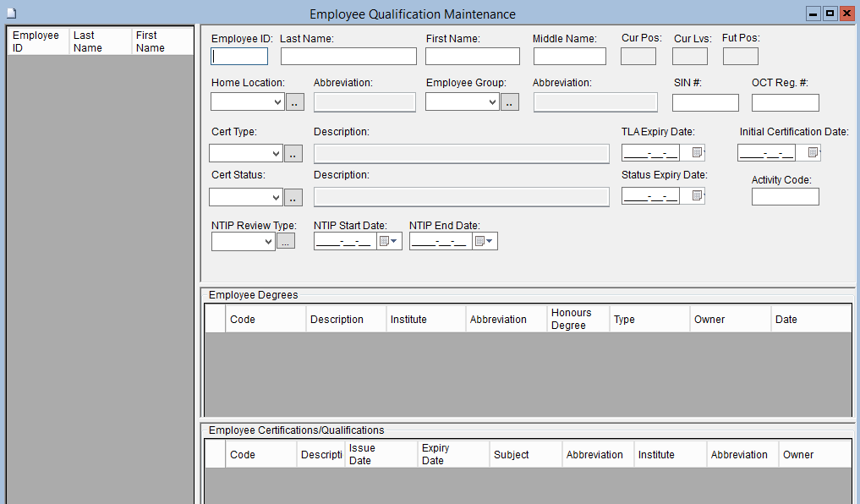Click the Issue Date column header in Certifications
The height and width of the screenshot is (504, 860).
[381, 454]
